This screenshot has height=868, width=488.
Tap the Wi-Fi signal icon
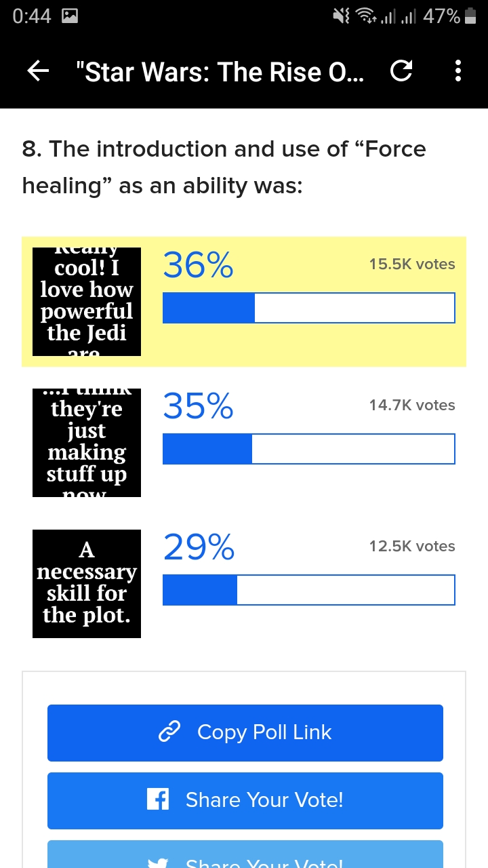365,16
